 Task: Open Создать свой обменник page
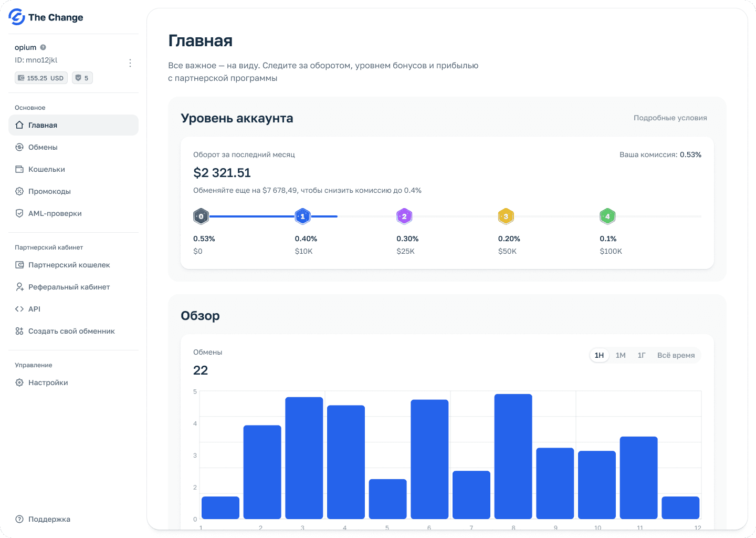click(x=73, y=331)
